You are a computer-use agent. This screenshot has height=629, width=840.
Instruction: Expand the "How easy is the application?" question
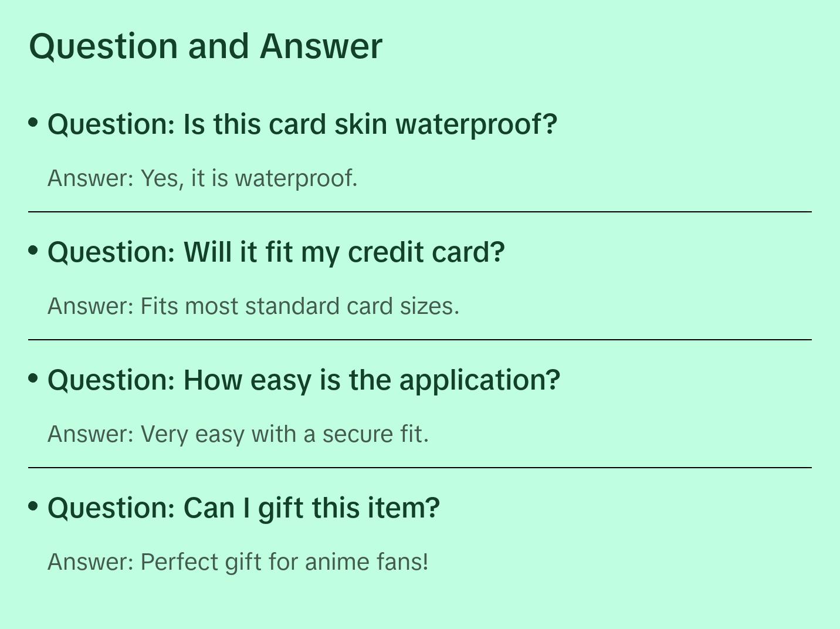coord(371,380)
